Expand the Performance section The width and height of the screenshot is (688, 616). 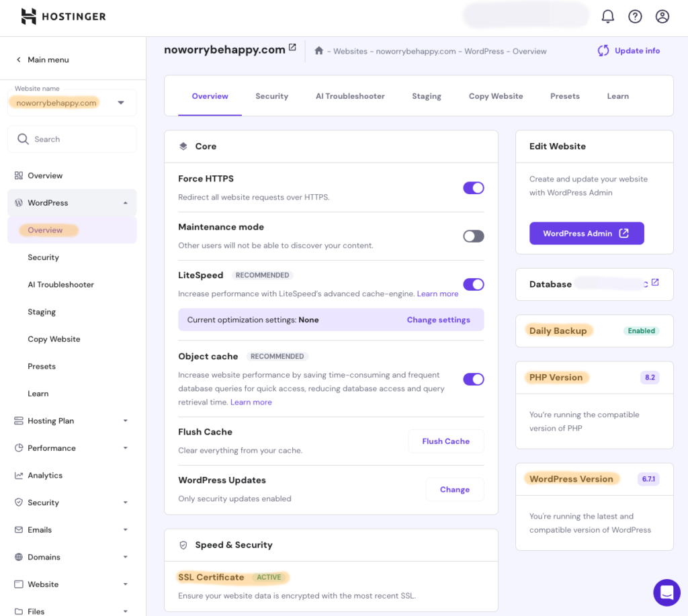(x=126, y=448)
